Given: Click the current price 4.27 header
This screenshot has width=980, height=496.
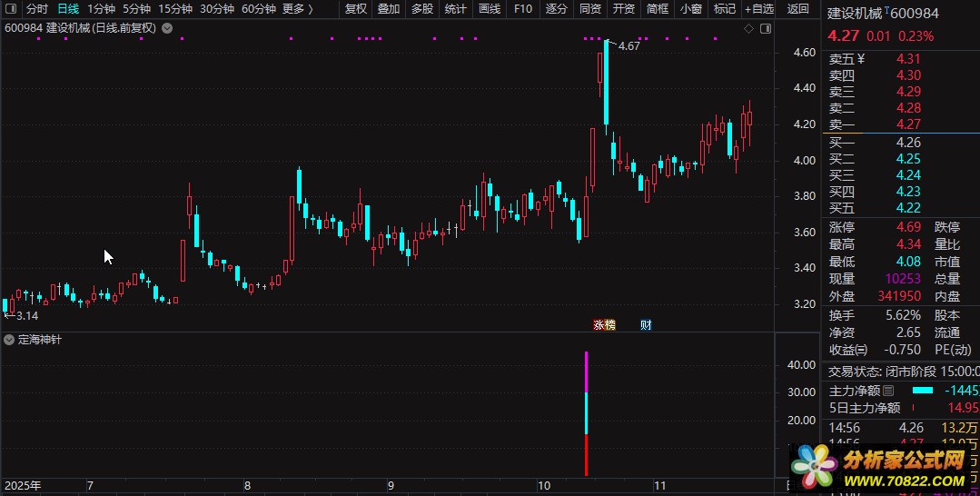Looking at the screenshot, I should coord(843,35).
